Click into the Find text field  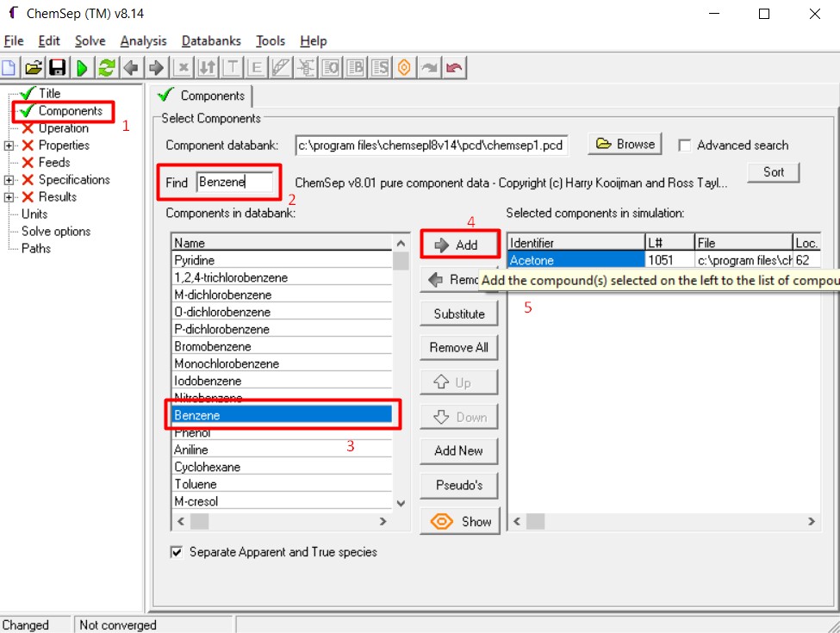[x=234, y=182]
